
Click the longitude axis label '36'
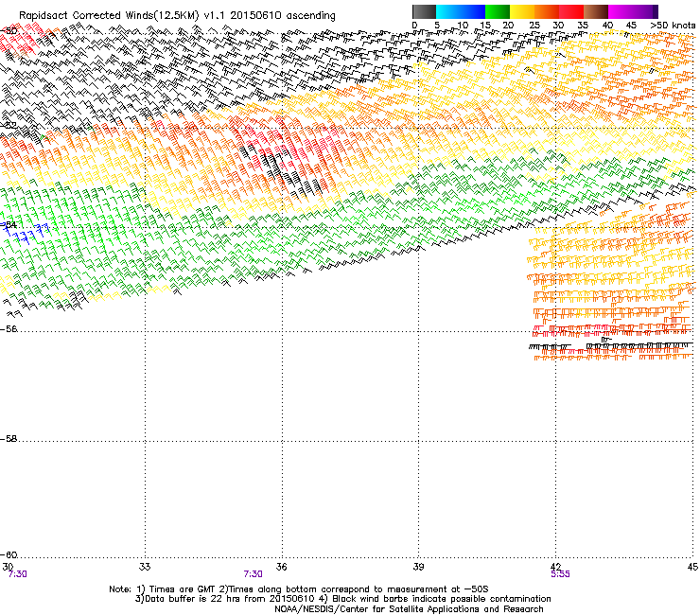point(281,567)
